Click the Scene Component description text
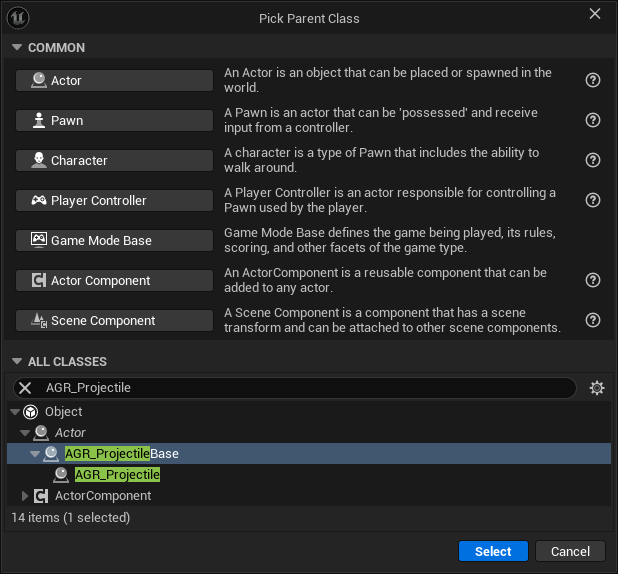 [392, 320]
